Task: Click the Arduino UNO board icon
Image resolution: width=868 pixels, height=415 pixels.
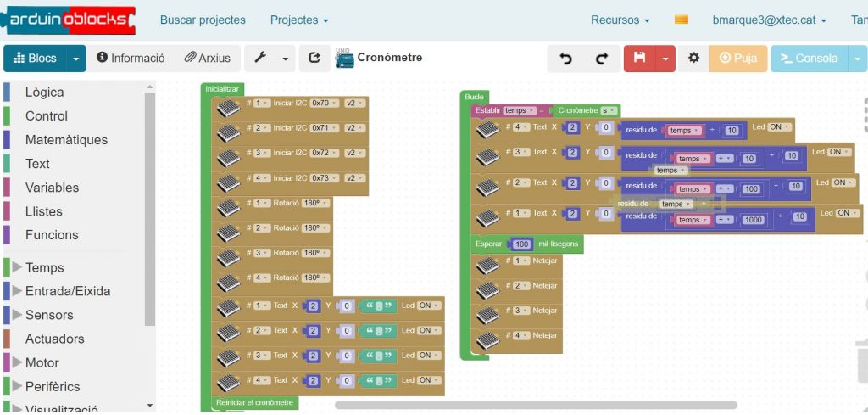Action: point(344,58)
